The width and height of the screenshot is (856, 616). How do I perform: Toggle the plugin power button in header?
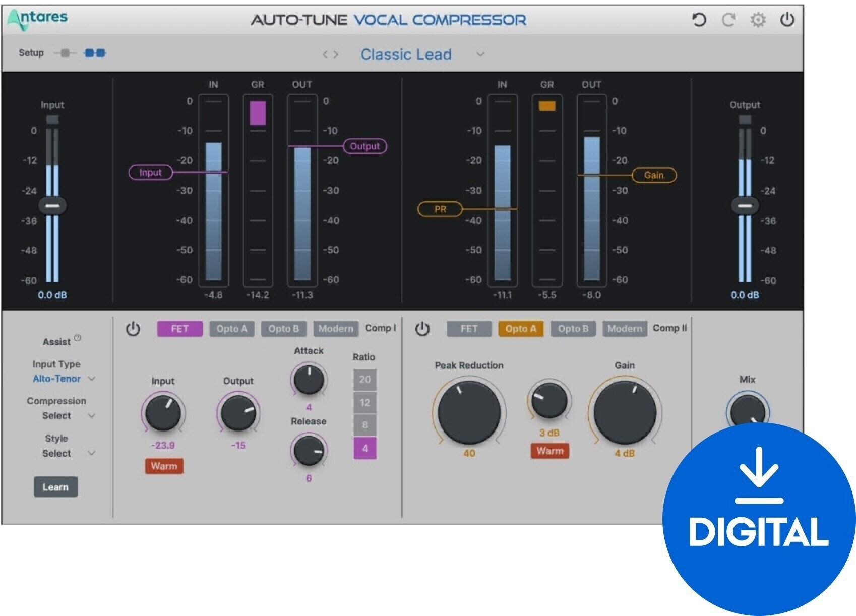point(787,20)
